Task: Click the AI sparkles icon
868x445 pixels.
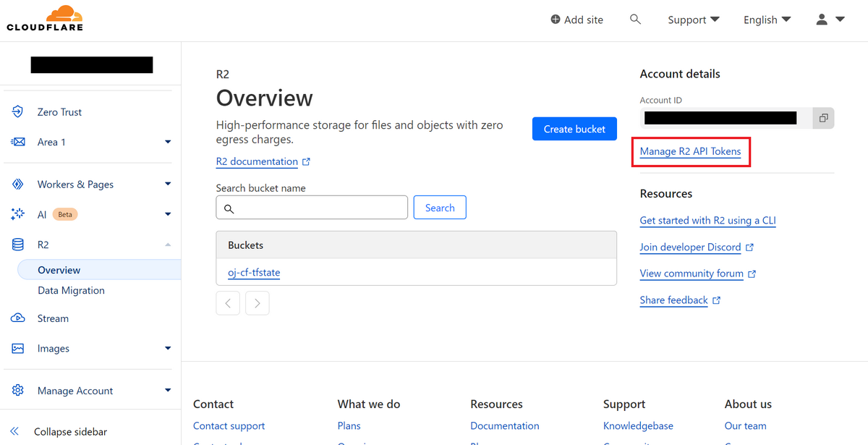Action: (x=18, y=214)
